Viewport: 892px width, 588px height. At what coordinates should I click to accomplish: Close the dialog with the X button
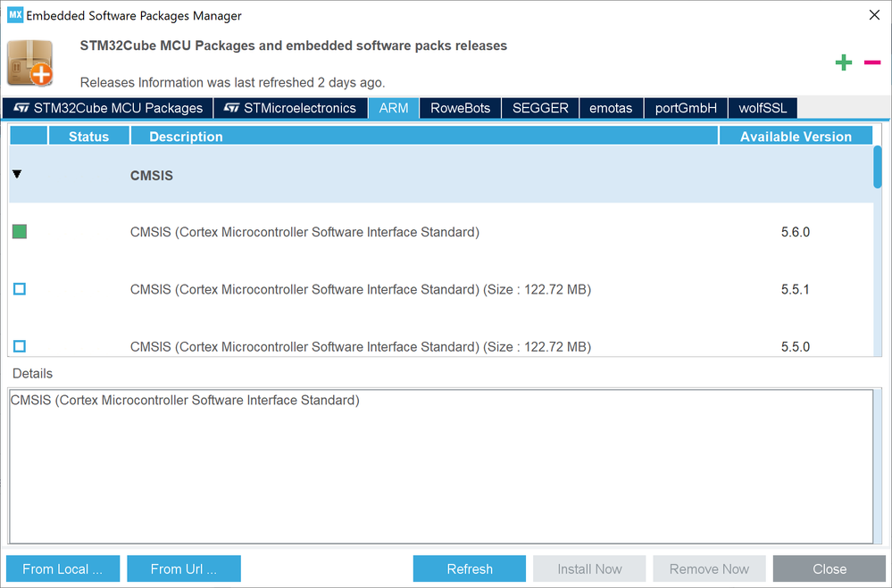(x=874, y=15)
